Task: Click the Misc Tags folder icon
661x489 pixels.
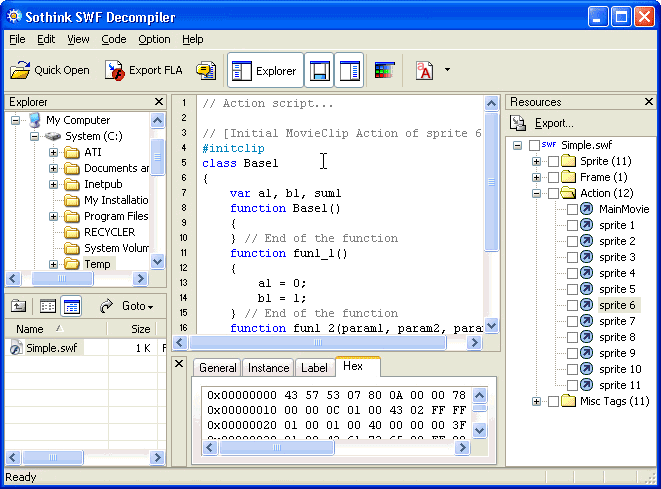Action: tap(568, 401)
